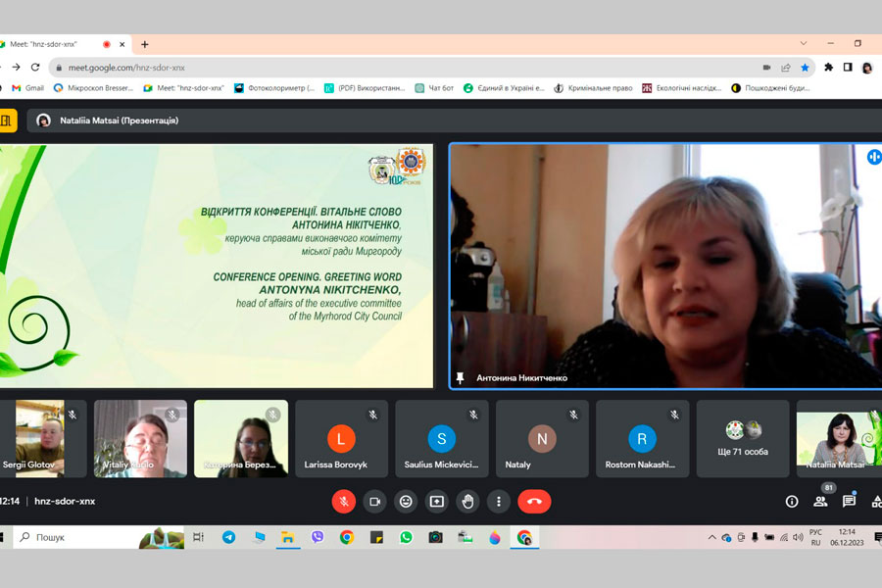
Task: Select Saulius Mickevici participant tile
Action: 442,438
